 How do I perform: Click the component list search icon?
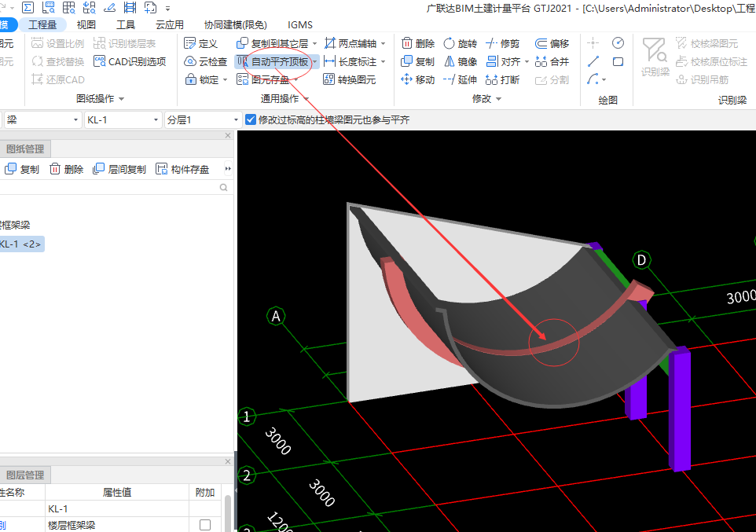(224, 187)
